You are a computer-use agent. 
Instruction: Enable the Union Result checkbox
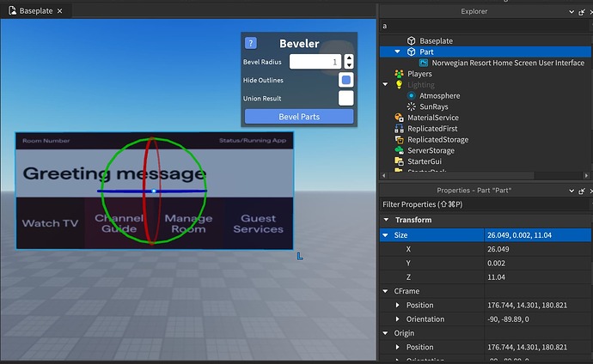345,98
